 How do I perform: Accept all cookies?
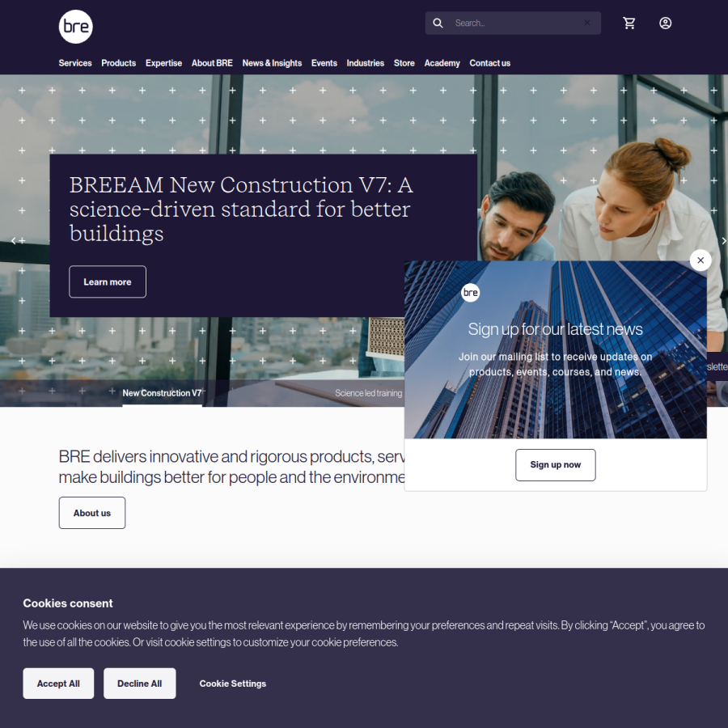coord(58,684)
